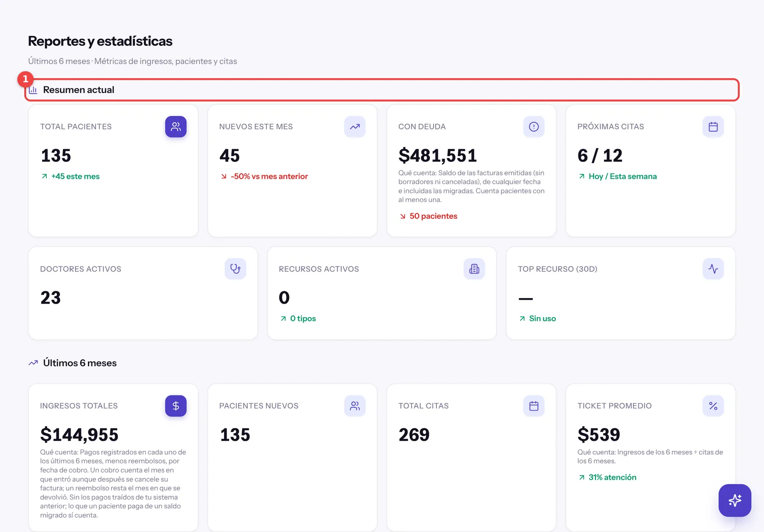Click the '23' doctores activos value
The image size is (764, 532).
tap(51, 298)
